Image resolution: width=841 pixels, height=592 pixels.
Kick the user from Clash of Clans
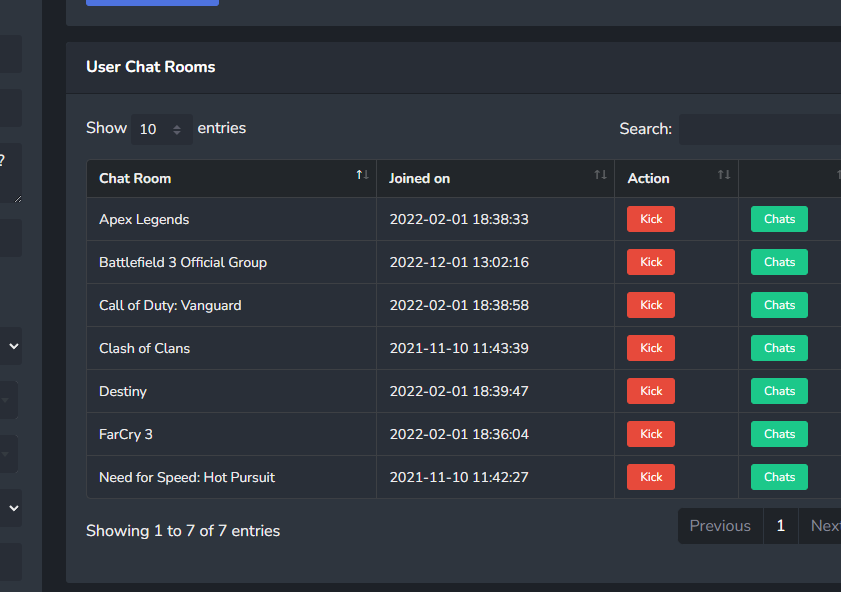point(650,347)
